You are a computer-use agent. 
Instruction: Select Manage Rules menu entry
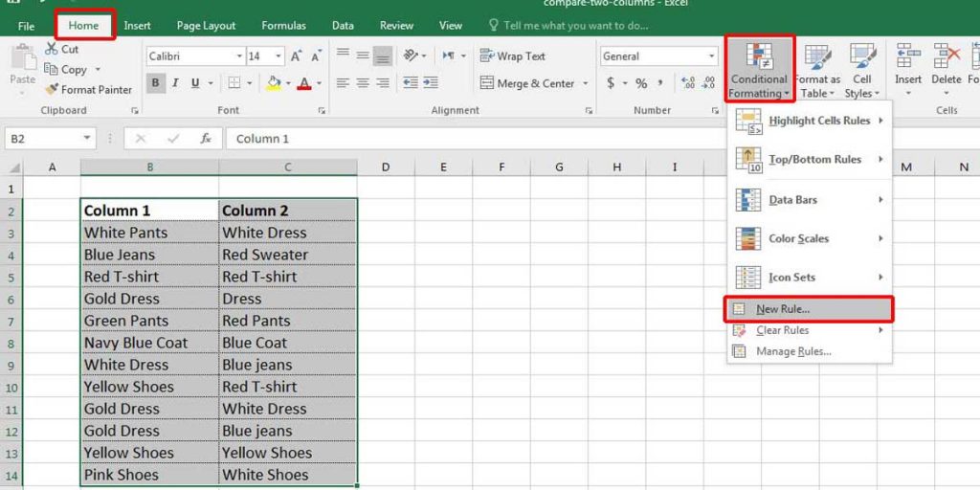click(810, 351)
